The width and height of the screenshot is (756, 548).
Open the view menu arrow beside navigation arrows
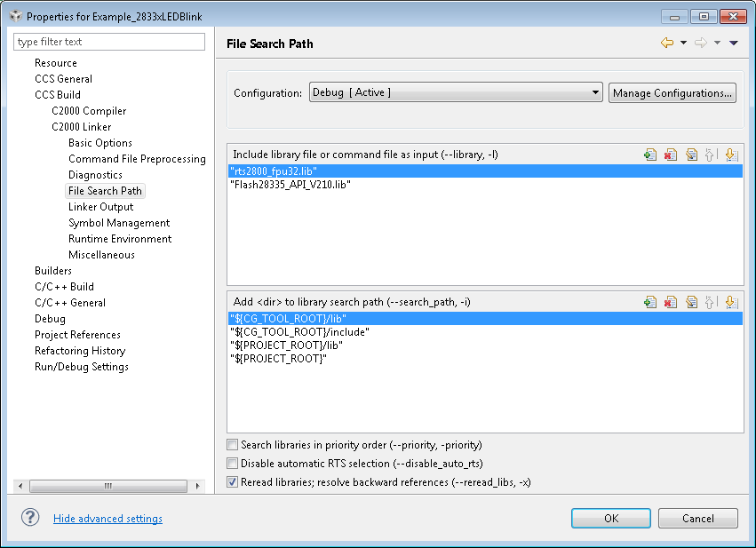tap(734, 43)
